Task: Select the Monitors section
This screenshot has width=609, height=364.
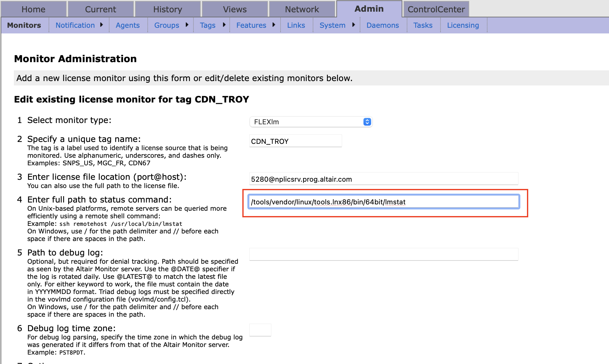Action: tap(24, 25)
